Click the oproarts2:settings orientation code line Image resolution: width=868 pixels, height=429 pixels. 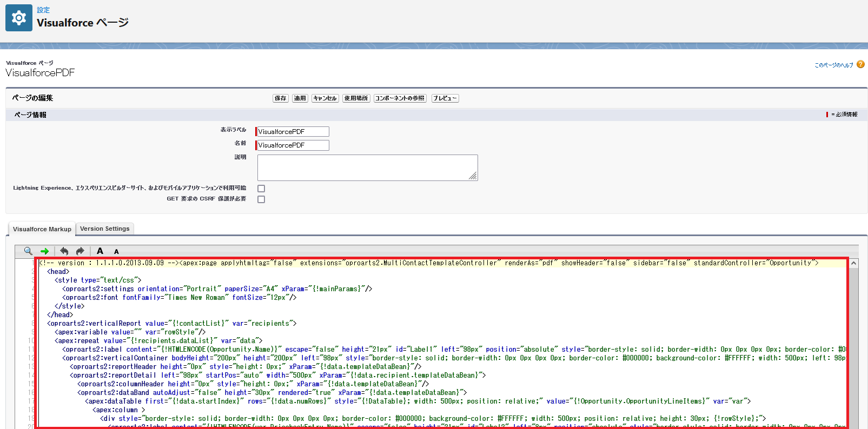[217, 289]
